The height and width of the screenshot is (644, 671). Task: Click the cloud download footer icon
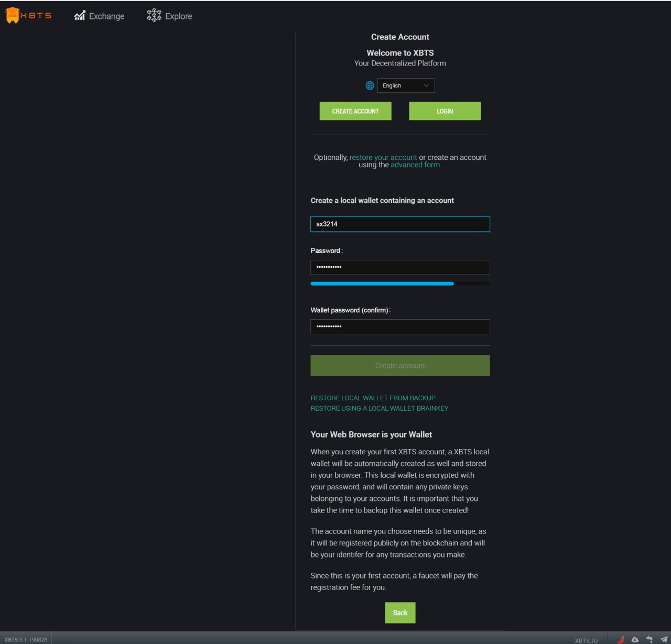click(x=635, y=639)
